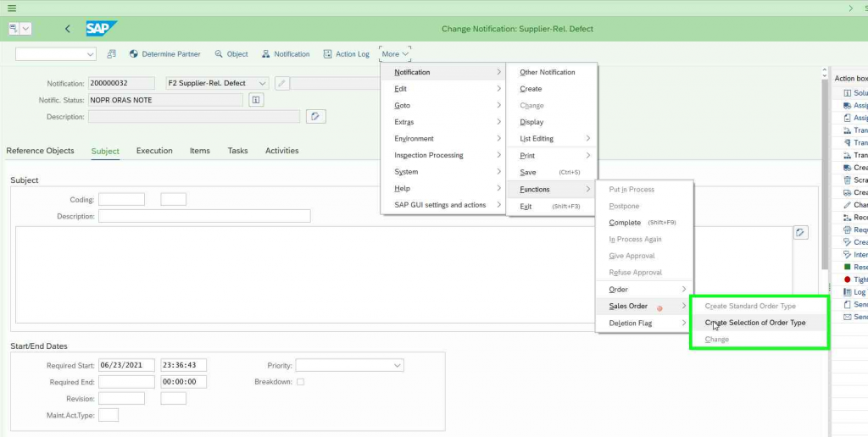The image size is (868, 437).
Task: Open Object information toolbar button
Action: (x=231, y=53)
